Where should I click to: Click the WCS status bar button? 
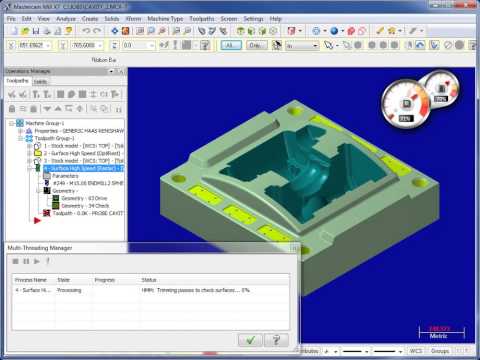pyautogui.click(x=416, y=351)
